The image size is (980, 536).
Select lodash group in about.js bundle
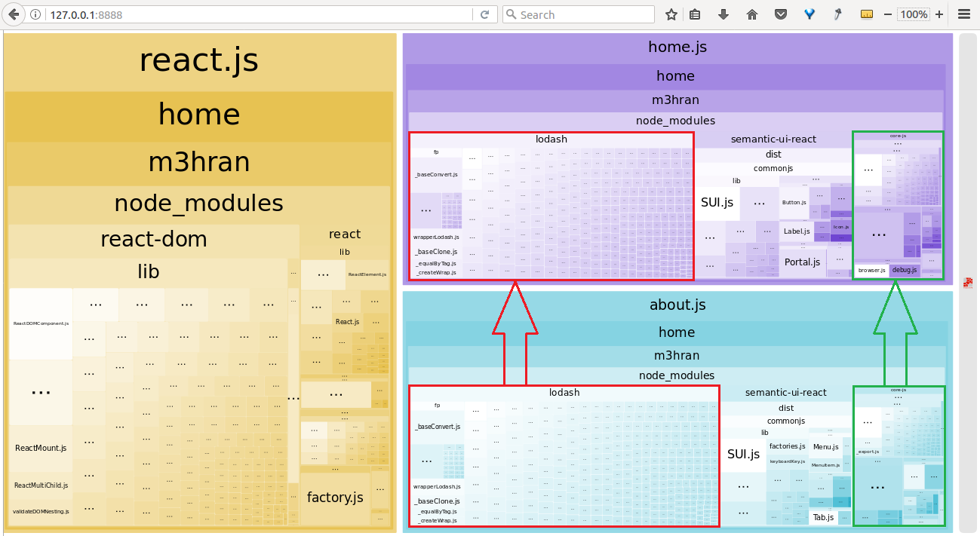(564, 393)
